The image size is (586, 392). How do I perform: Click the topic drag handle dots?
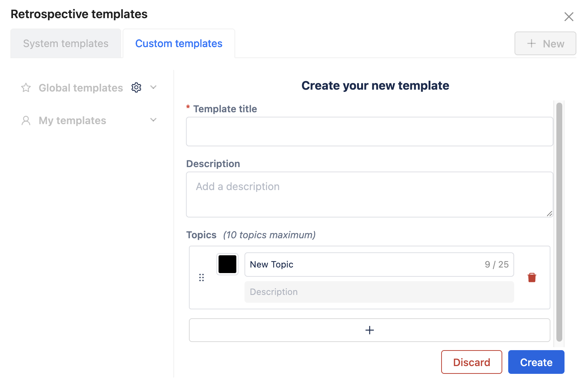tap(202, 278)
